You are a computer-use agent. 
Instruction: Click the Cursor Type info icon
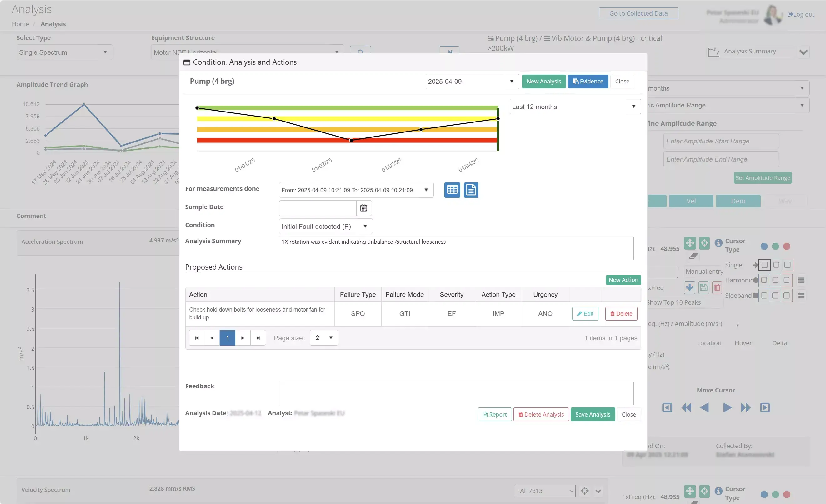pos(718,242)
